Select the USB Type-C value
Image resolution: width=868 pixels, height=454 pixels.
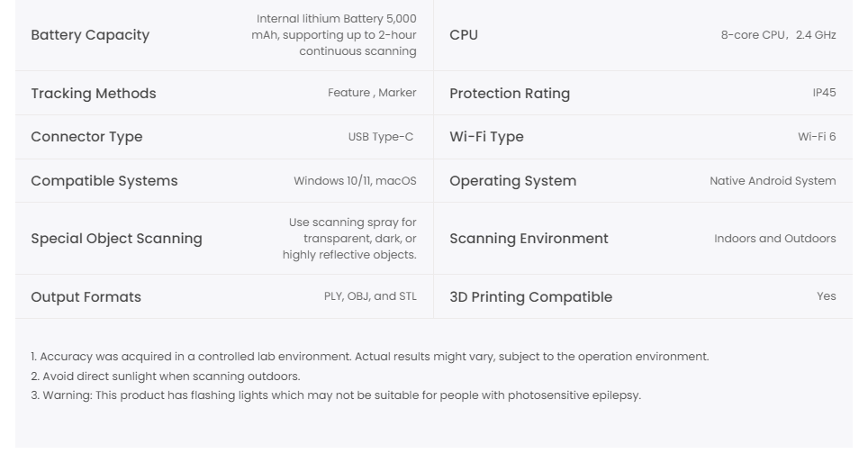click(x=381, y=137)
